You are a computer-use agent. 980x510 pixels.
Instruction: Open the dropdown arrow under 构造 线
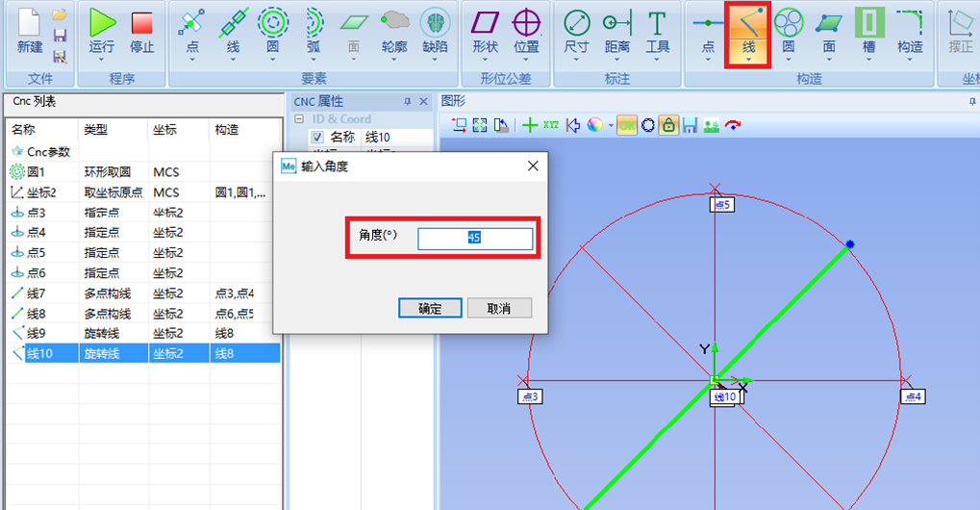click(749, 60)
